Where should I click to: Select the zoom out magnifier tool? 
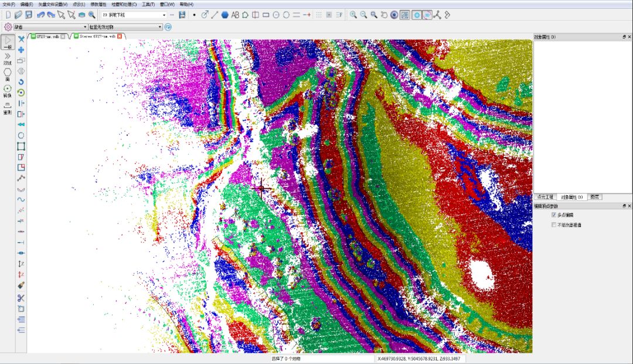tap(363, 15)
